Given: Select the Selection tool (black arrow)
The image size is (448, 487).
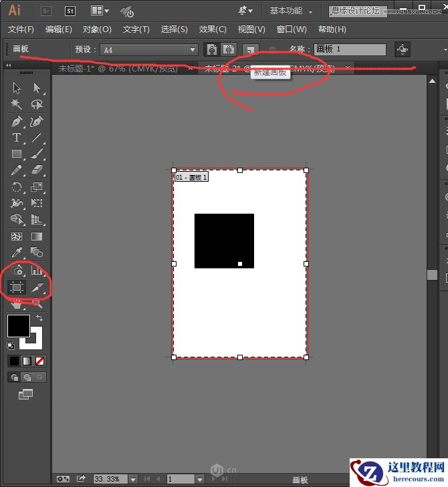Looking at the screenshot, I should tap(17, 88).
